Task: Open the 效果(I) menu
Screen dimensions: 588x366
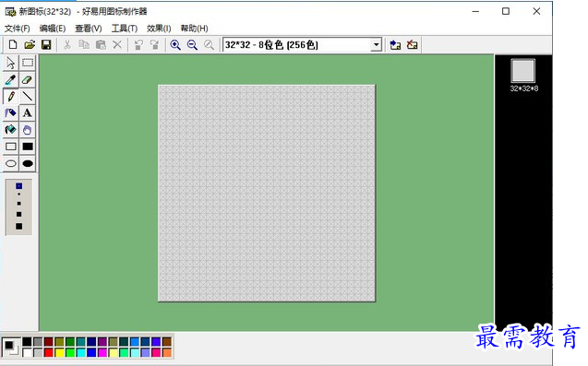Action: [x=159, y=29]
